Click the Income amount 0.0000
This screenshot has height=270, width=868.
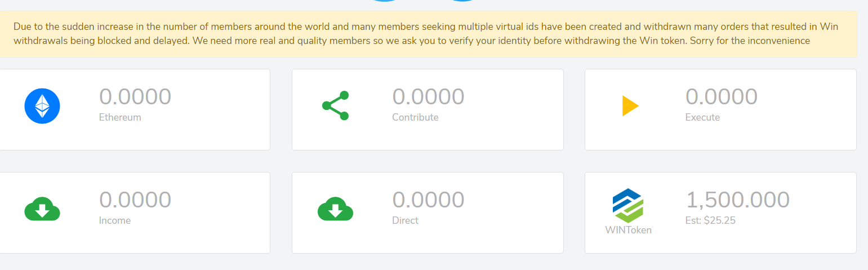[x=135, y=200]
